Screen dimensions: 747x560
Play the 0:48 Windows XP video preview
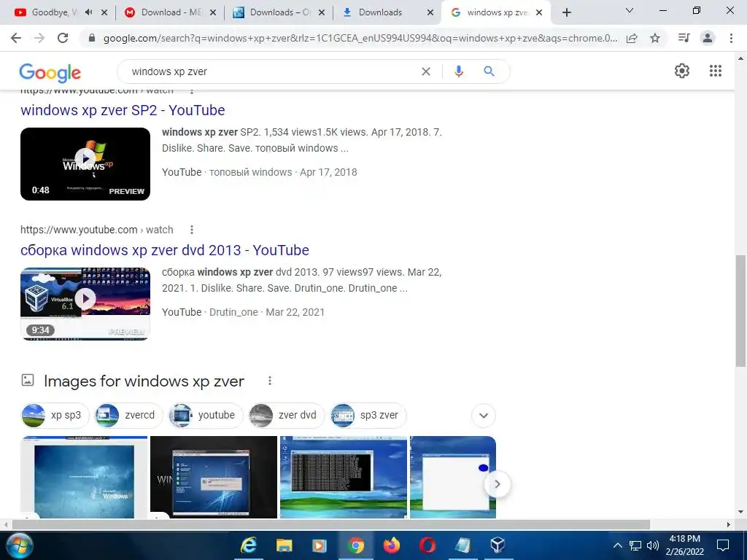[x=85, y=164]
